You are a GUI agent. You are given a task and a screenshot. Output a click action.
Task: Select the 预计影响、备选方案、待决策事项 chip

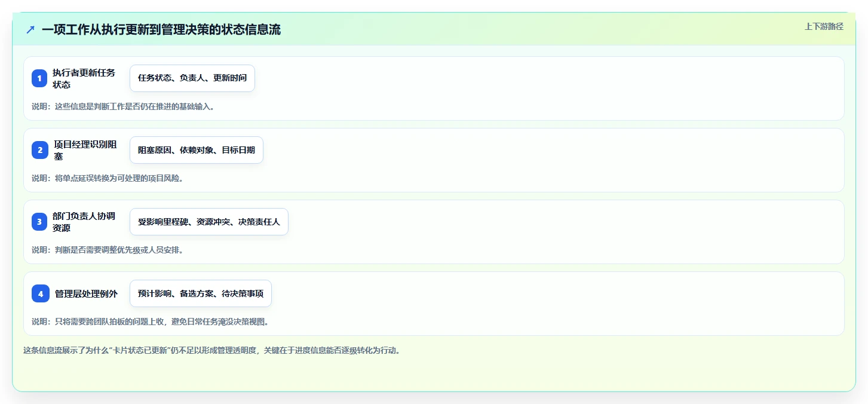pyautogui.click(x=201, y=293)
